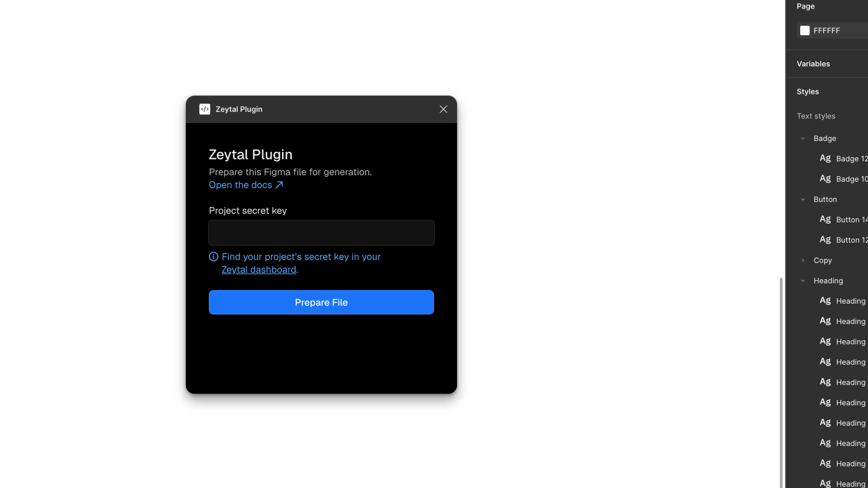
Task: Select the Badge 10 text style
Action: point(852,179)
